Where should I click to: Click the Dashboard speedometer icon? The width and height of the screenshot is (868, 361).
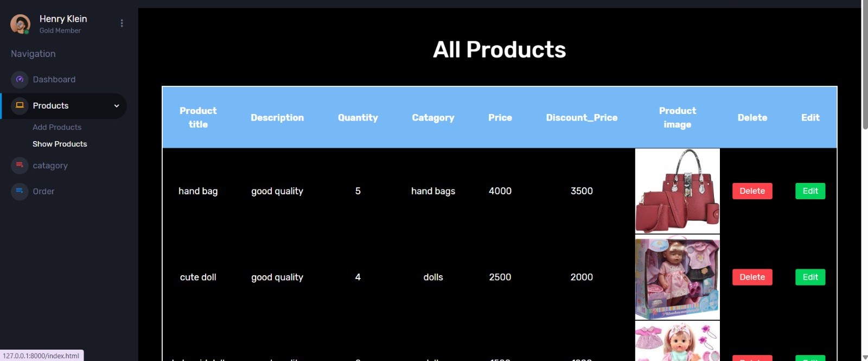[x=20, y=79]
